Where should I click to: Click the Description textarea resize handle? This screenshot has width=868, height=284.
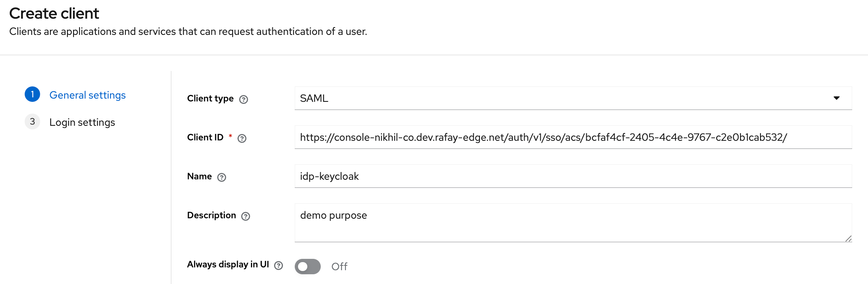(848, 239)
